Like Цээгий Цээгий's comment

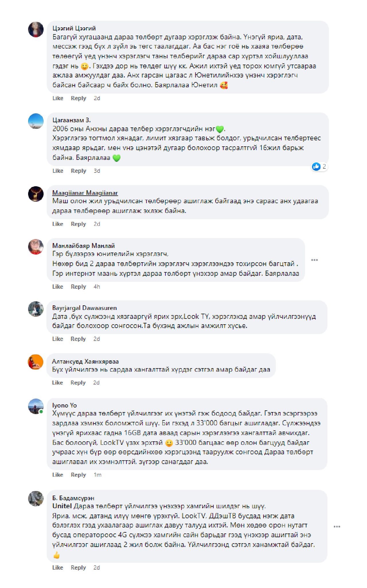(x=58, y=98)
